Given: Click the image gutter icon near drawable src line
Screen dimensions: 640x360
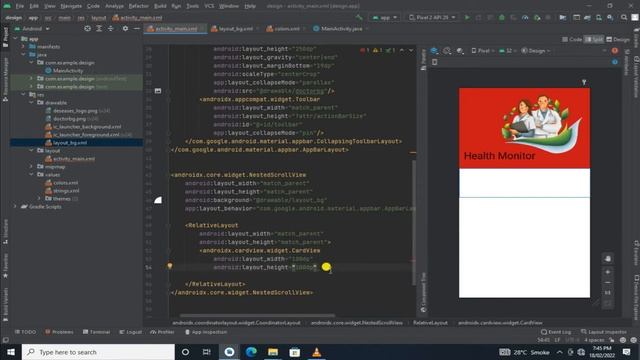Looking at the screenshot, I should pyautogui.click(x=158, y=91).
